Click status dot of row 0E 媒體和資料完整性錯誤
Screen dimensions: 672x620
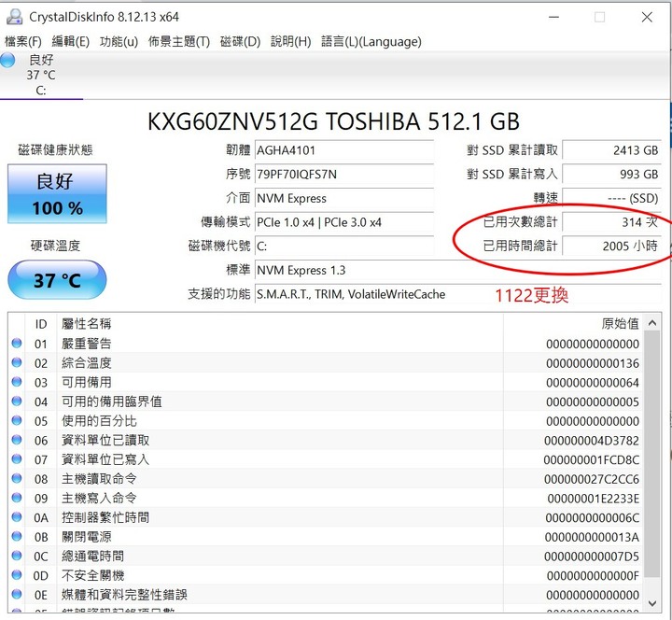[x=17, y=594]
